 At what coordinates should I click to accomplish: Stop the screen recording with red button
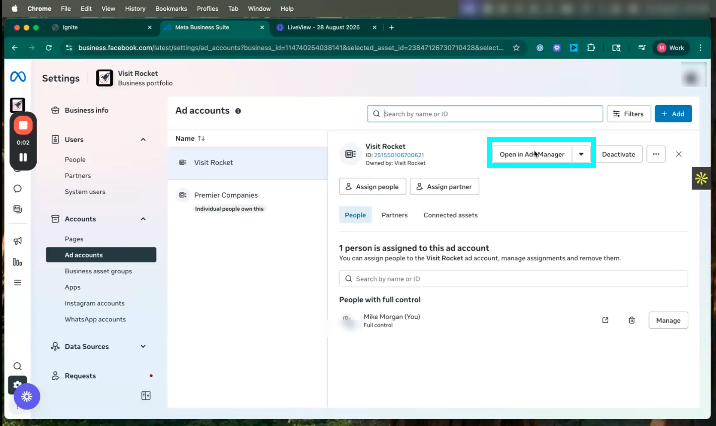[x=24, y=126]
